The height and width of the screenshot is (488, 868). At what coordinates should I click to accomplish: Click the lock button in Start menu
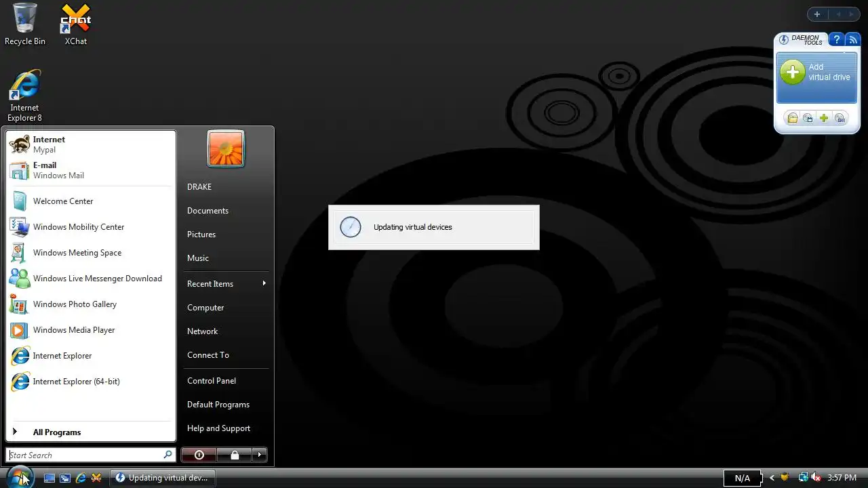tap(235, 455)
